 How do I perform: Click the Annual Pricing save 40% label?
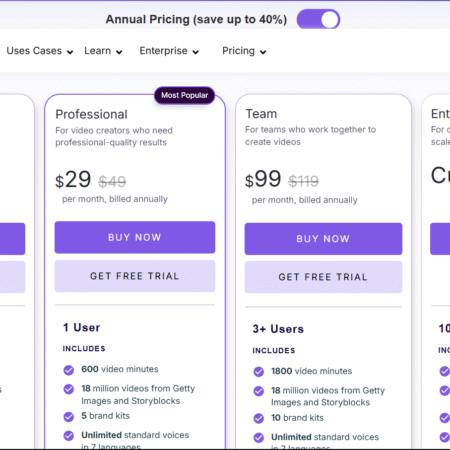196,20
